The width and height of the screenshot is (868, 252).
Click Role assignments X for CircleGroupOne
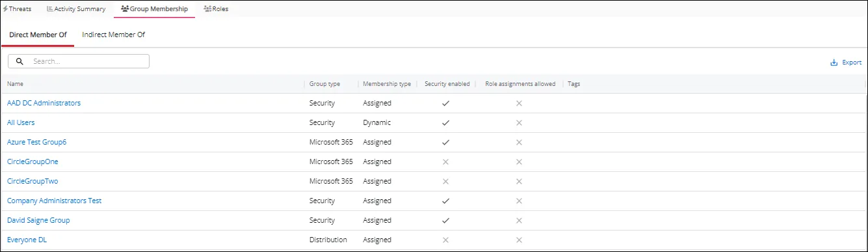click(519, 161)
